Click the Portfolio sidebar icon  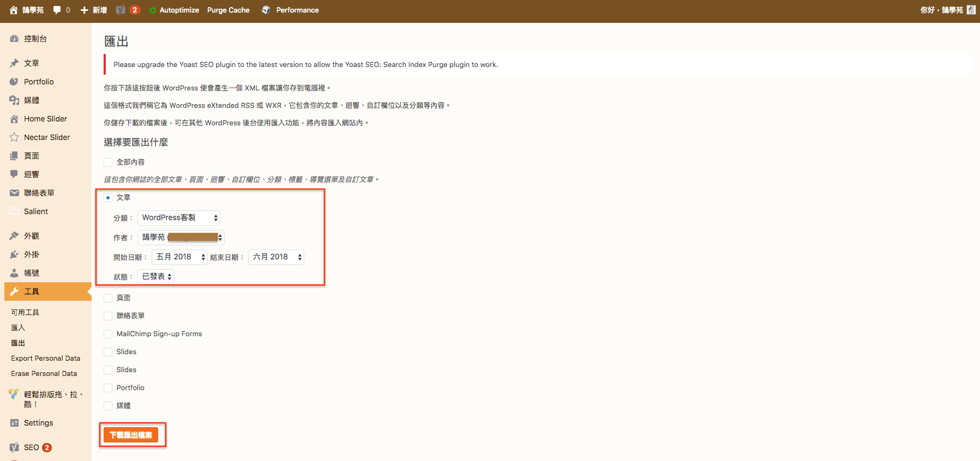click(x=14, y=82)
